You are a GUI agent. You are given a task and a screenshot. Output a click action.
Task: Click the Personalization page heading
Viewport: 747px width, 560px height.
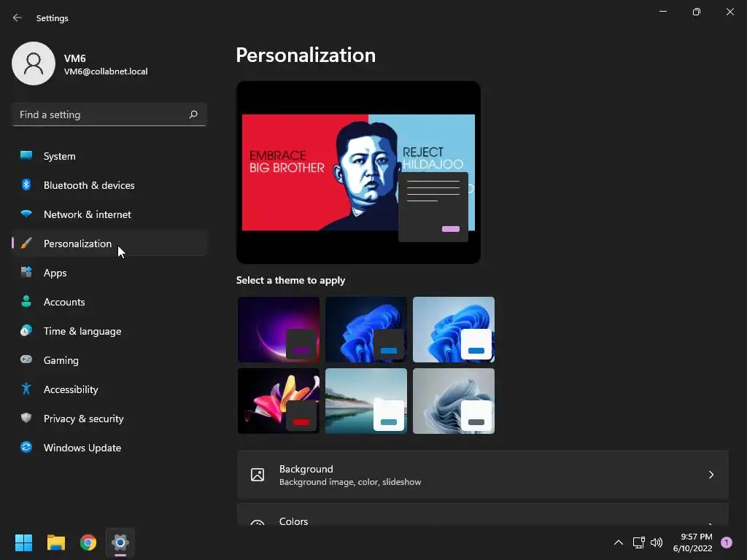[x=306, y=55]
